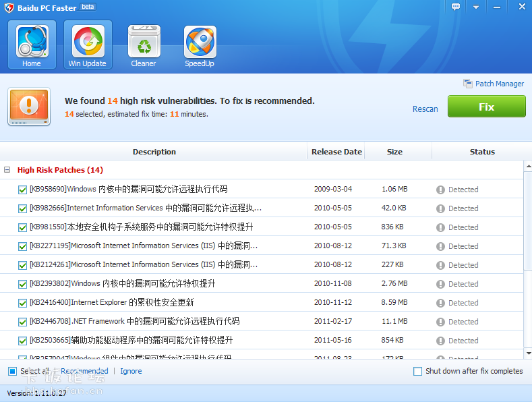Sort by Status column header
The image size is (532, 402).
coord(482,152)
